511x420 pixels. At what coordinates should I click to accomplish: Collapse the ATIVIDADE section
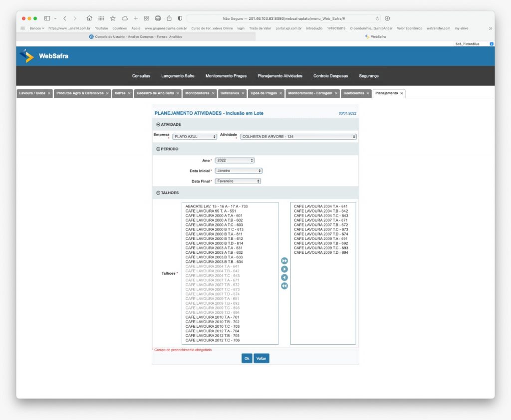pyautogui.click(x=158, y=125)
